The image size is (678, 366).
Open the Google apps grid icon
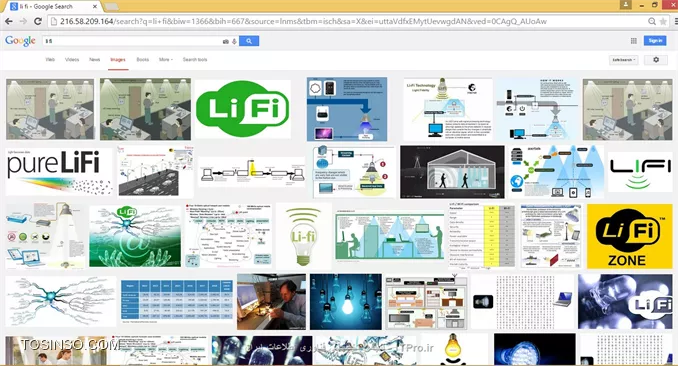point(633,41)
